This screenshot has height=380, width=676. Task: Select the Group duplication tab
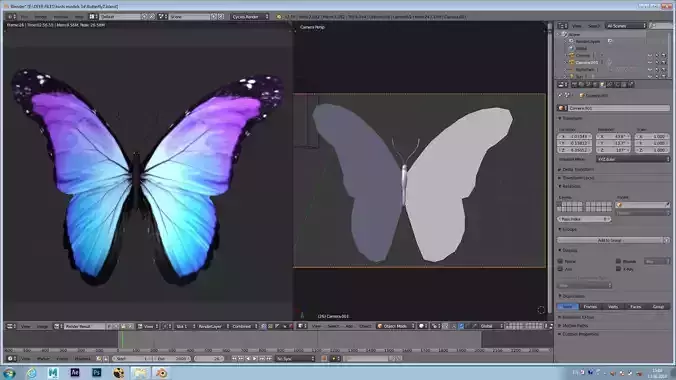[x=658, y=307]
